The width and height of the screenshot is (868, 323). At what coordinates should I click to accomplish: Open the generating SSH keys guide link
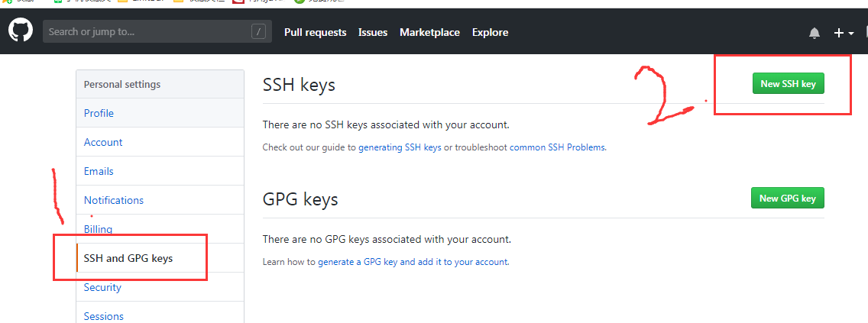coord(400,147)
